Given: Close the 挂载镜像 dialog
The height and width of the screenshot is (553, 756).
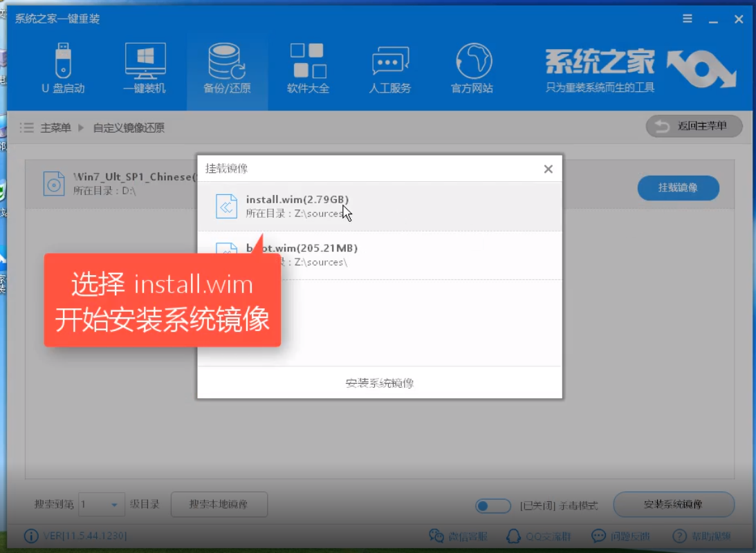Looking at the screenshot, I should click(548, 169).
